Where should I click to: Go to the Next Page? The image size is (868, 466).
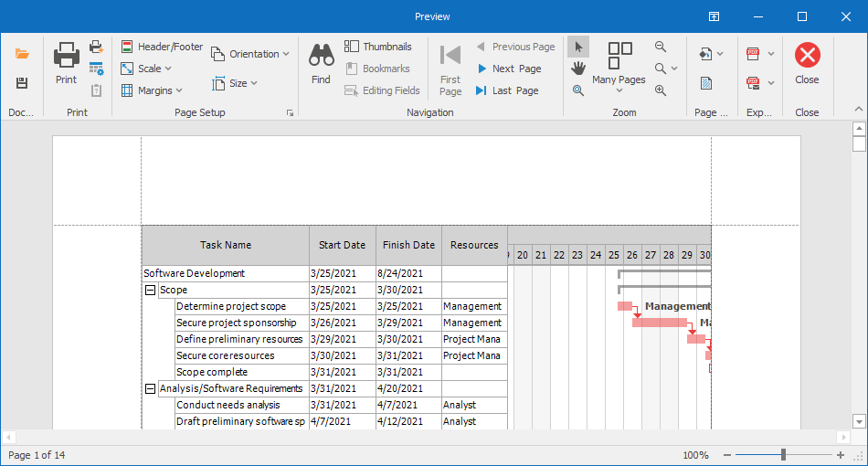point(509,69)
